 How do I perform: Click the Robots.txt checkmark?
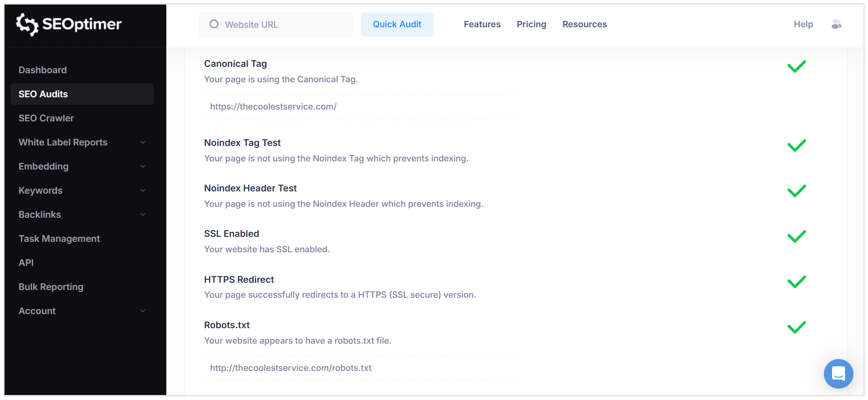point(797,327)
